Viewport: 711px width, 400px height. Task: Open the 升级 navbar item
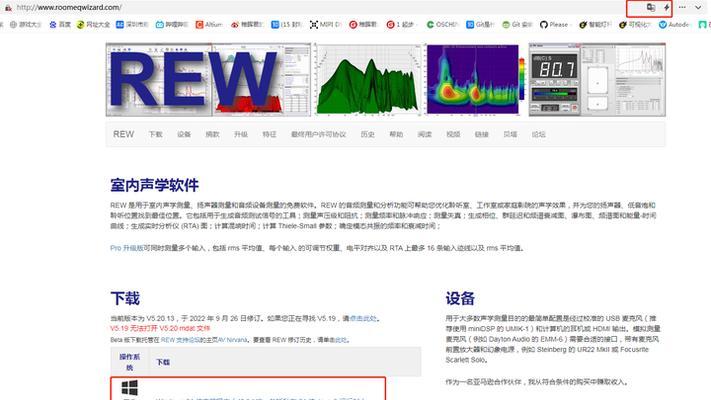(241, 134)
